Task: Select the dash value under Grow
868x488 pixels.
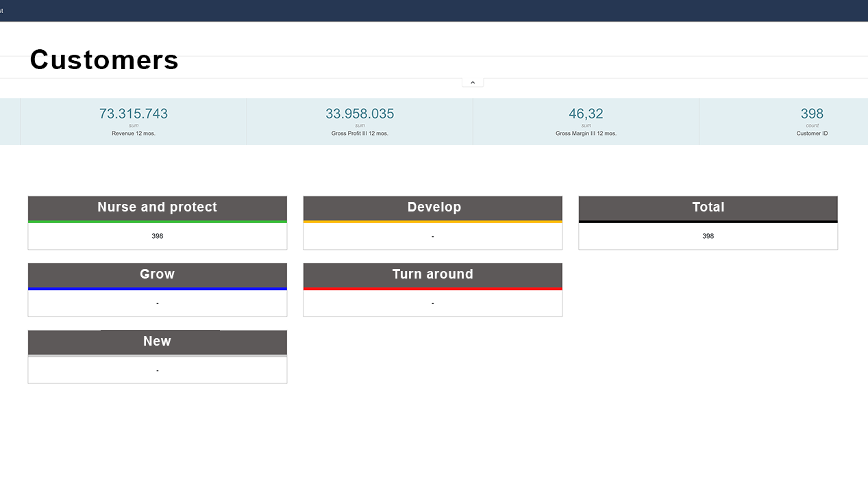Action: pos(158,304)
